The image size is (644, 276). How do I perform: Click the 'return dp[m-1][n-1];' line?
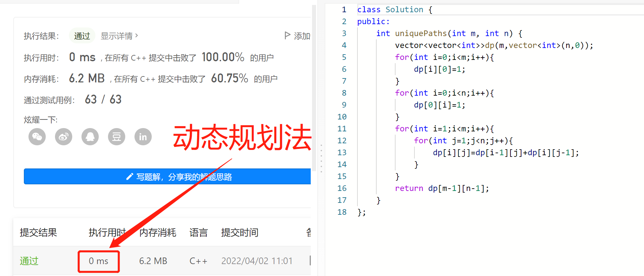pyautogui.click(x=442, y=188)
